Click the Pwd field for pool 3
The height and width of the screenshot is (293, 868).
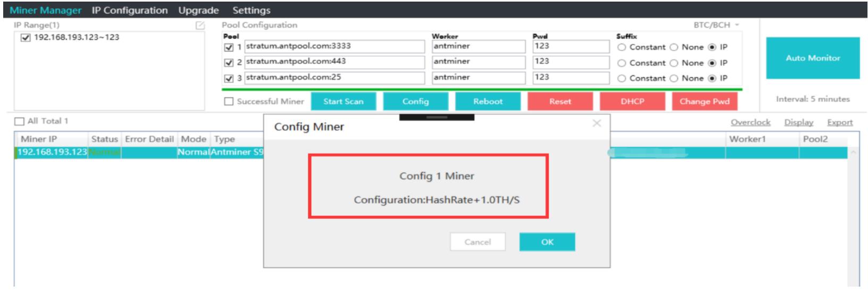(571, 78)
